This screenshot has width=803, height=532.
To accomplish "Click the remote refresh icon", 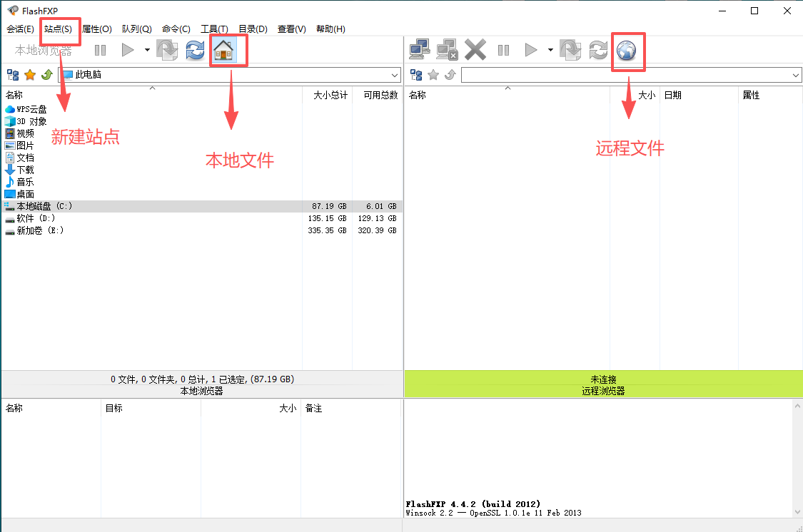I will tap(598, 50).
